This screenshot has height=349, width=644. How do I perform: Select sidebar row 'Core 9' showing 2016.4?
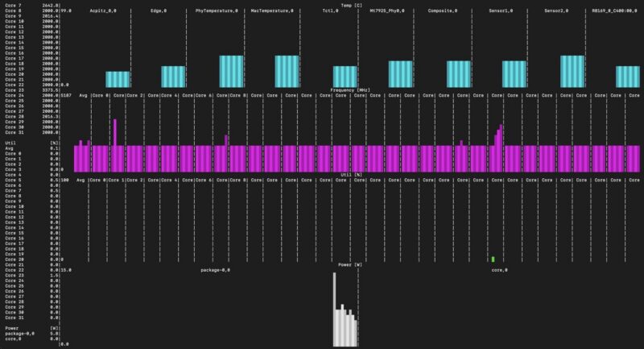click(x=32, y=16)
